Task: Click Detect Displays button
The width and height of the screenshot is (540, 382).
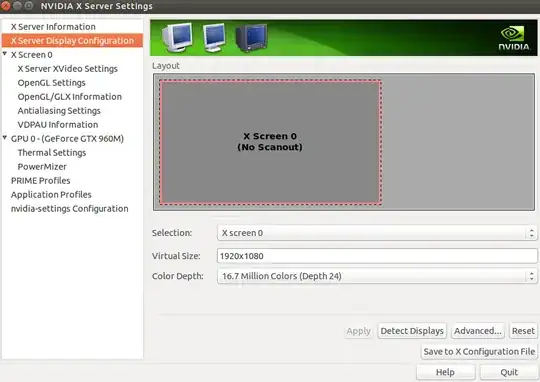Action: pos(412,331)
